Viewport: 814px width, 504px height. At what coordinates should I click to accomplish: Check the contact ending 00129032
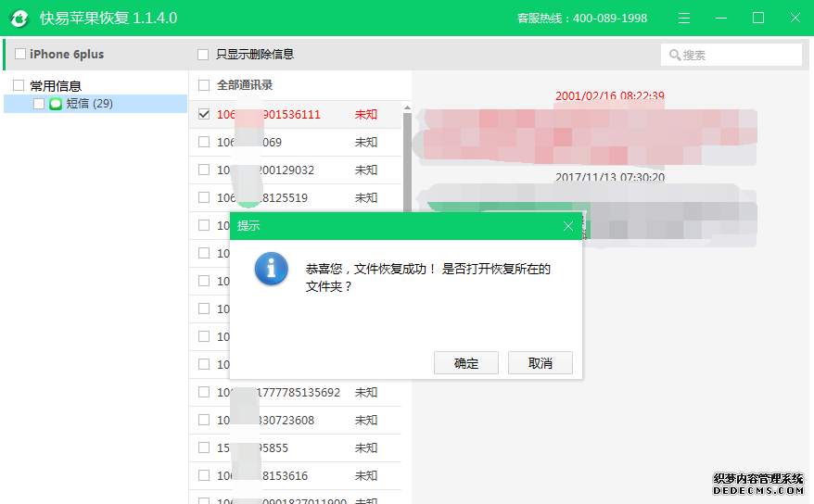click(x=204, y=170)
